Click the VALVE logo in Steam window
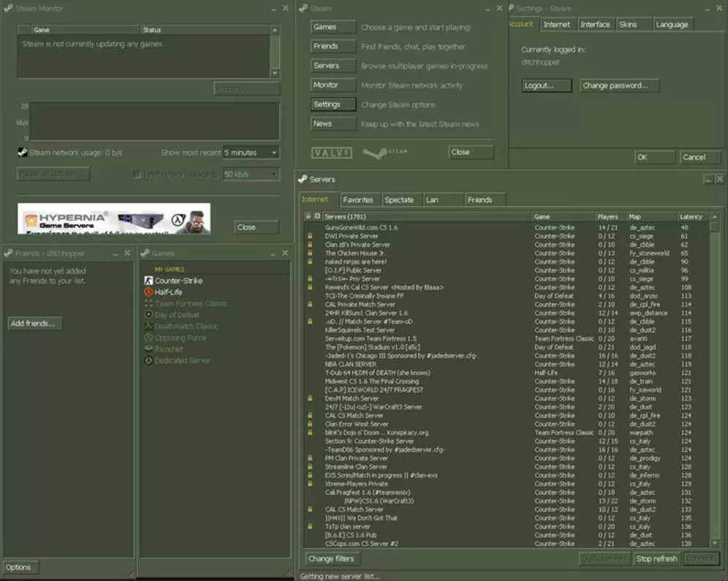 tap(332, 153)
